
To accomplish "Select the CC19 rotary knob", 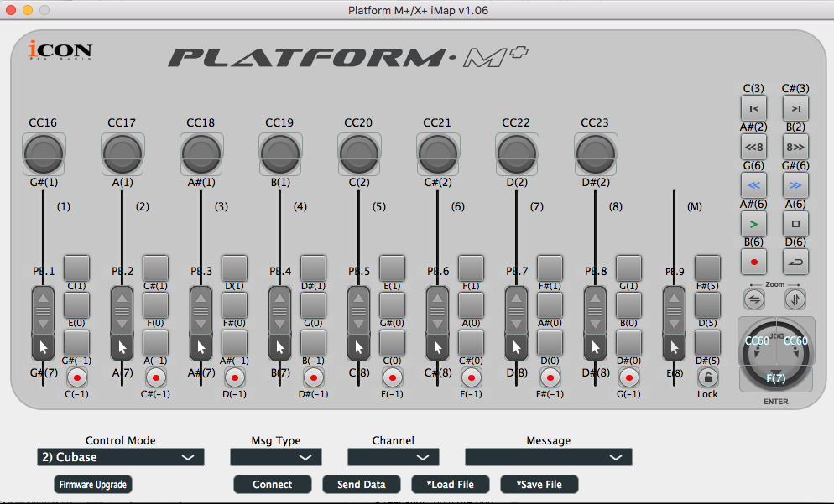I will click(280, 154).
